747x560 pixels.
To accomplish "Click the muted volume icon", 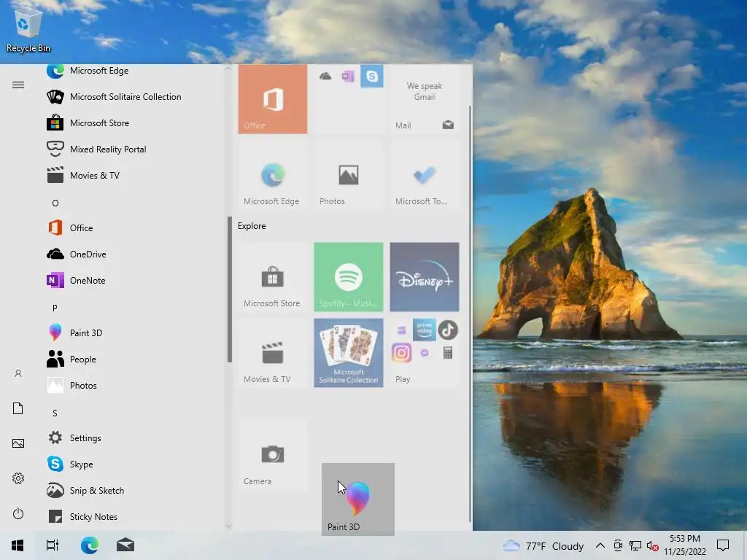I will click(x=653, y=546).
